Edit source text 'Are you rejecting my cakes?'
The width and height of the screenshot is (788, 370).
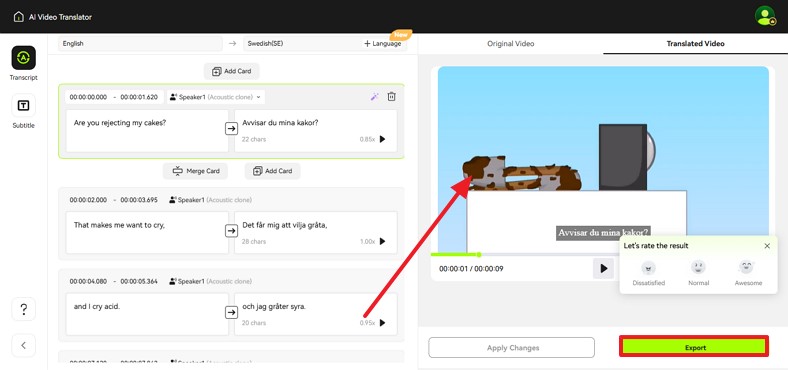(147, 131)
